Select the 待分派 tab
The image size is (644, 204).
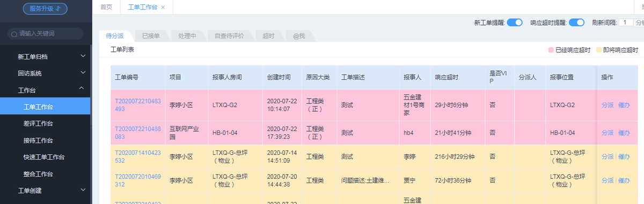point(115,36)
